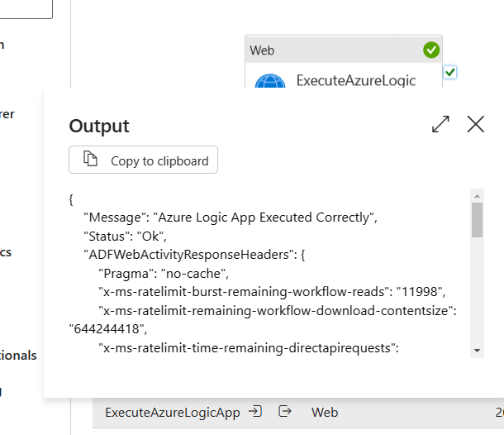
Task: Click the Web type cell in activity row
Action: click(x=325, y=412)
